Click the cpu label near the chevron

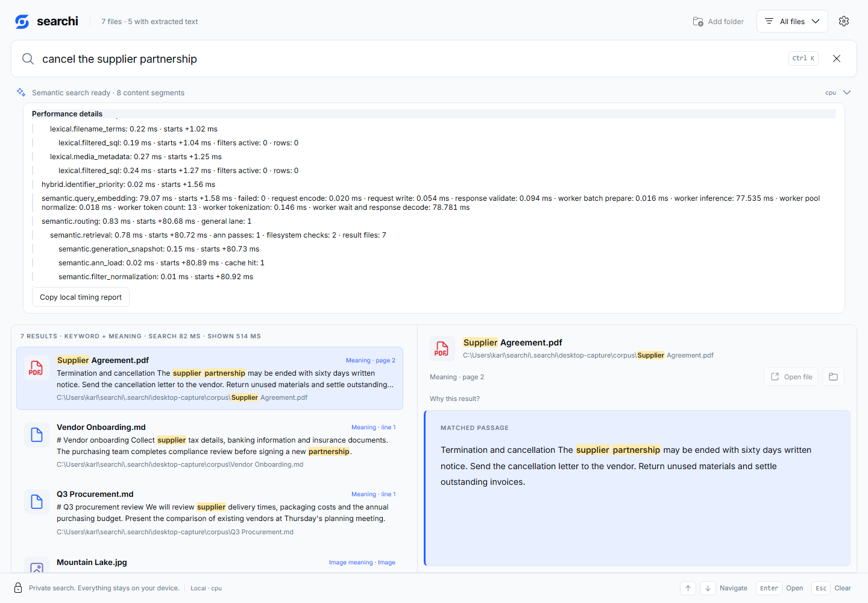tap(831, 93)
